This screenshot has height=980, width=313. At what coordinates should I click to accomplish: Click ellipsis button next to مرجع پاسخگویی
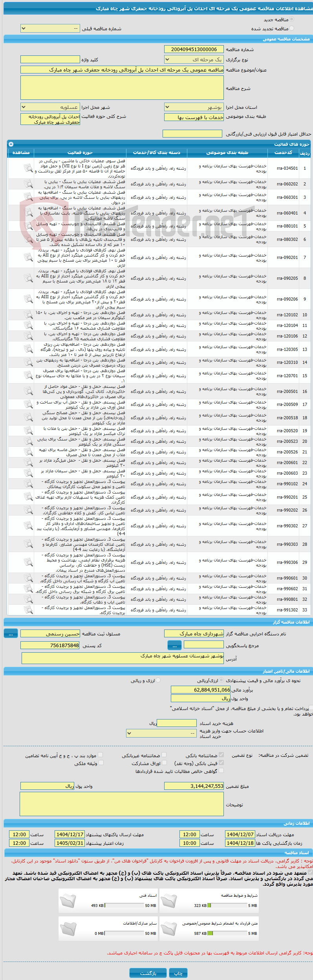click(x=174, y=645)
